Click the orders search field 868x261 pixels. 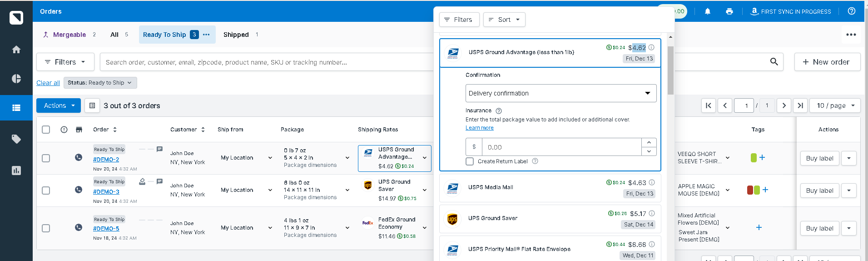pyautogui.click(x=267, y=62)
